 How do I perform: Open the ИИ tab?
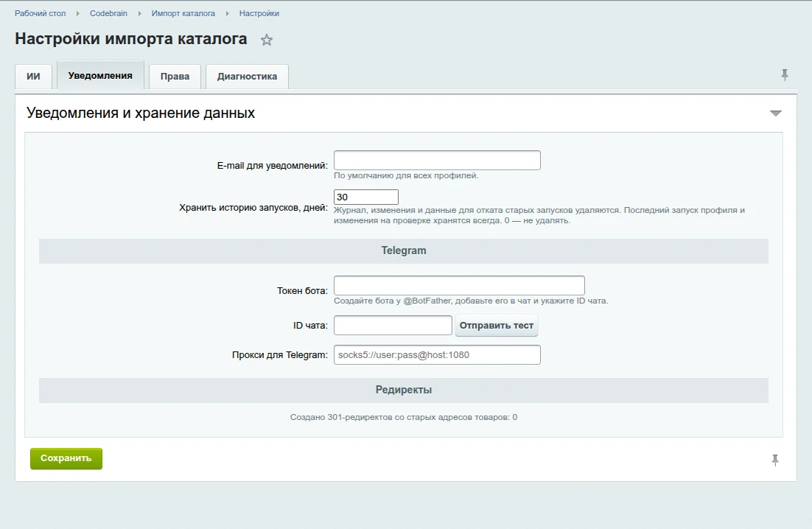click(33, 77)
